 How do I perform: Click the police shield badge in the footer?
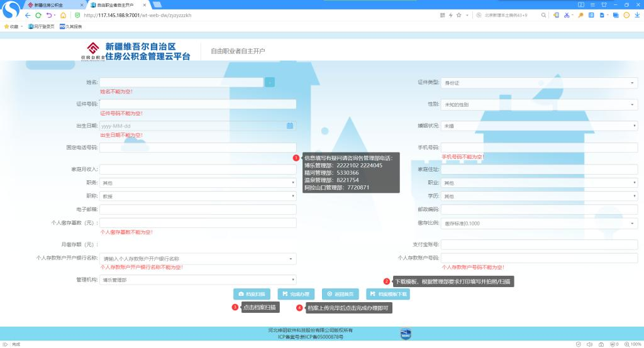click(406, 334)
